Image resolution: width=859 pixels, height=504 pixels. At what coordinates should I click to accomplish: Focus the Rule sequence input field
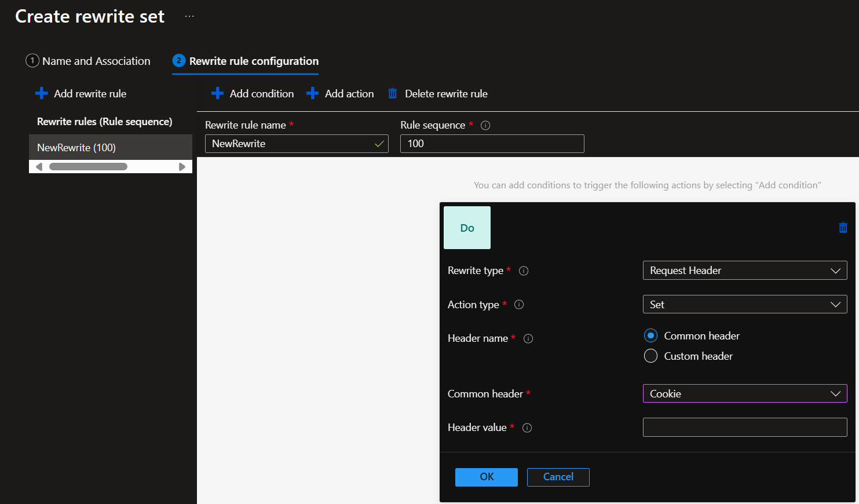[492, 144]
